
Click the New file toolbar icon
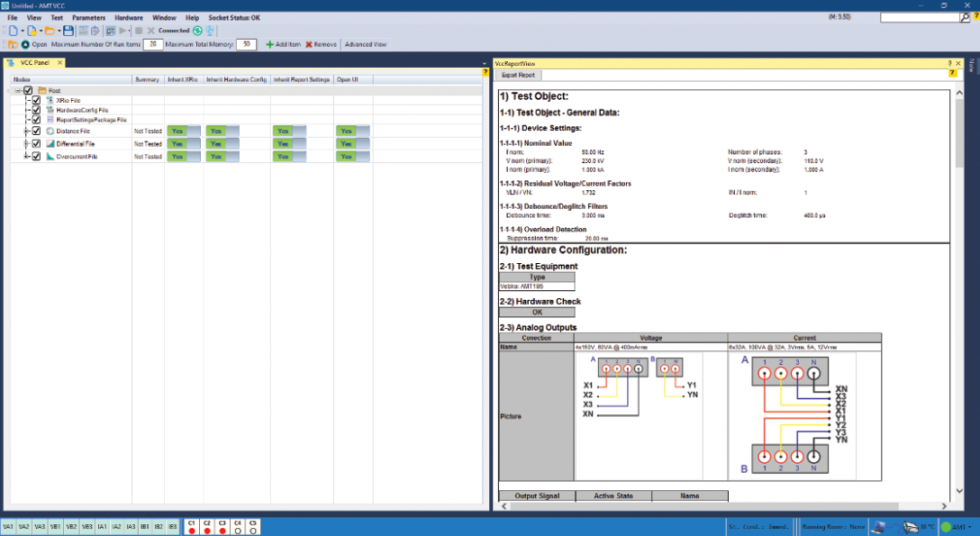[13, 31]
